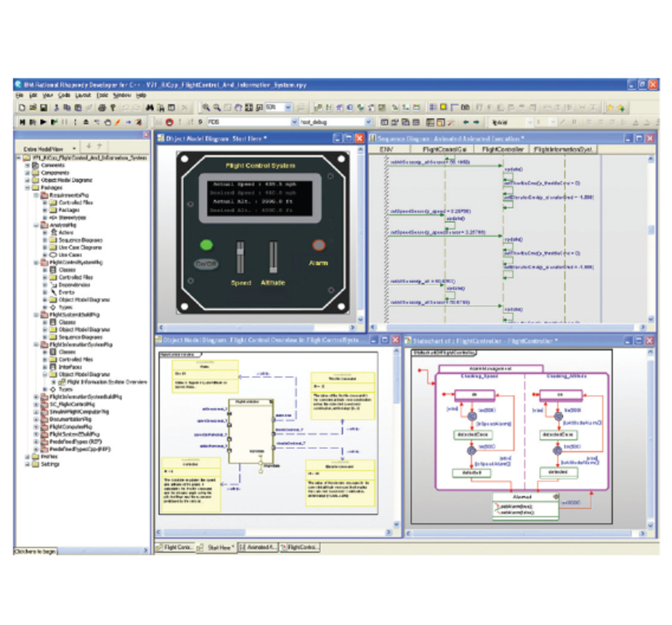Open the Code menu

pyautogui.click(x=64, y=96)
